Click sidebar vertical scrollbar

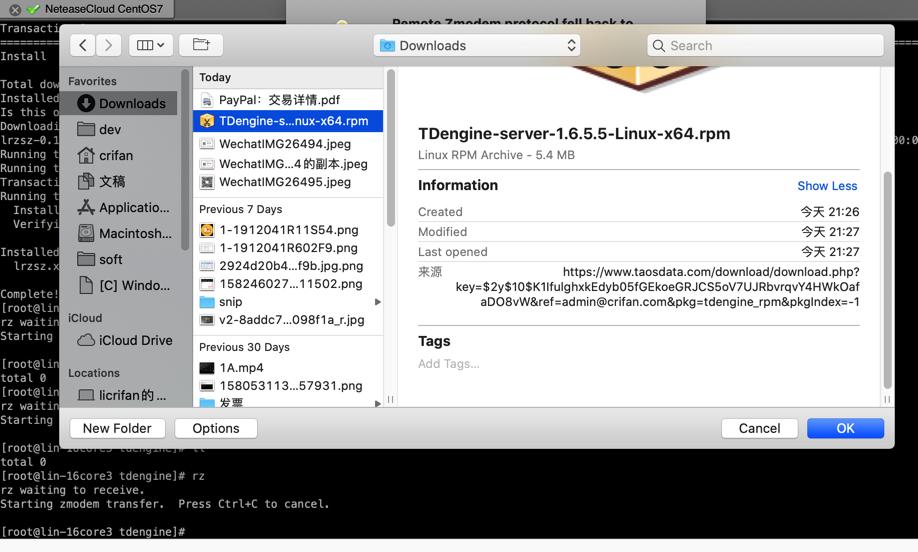tap(185, 159)
